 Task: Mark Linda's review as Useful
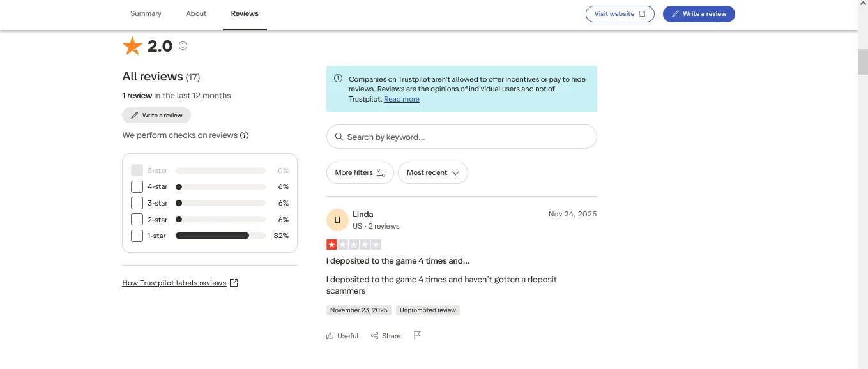[x=342, y=336]
